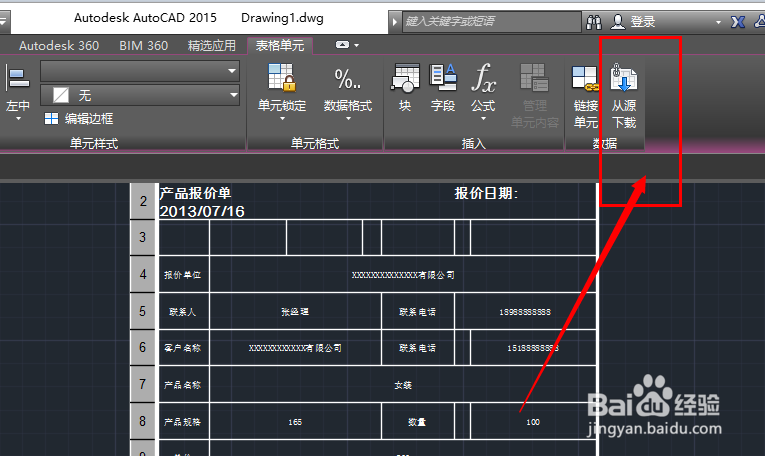The width and height of the screenshot is (765, 456).
Task: Switch to the Autodesk 360 tab
Action: [59, 46]
